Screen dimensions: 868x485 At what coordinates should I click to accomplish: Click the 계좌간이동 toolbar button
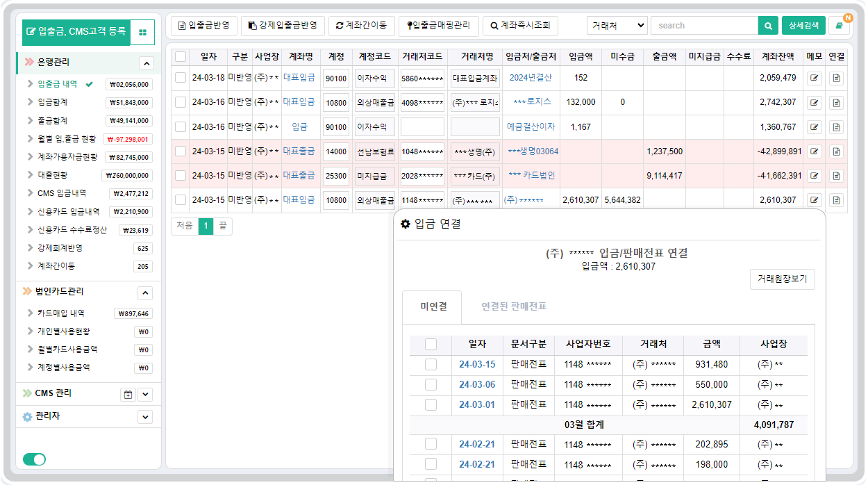tap(361, 26)
